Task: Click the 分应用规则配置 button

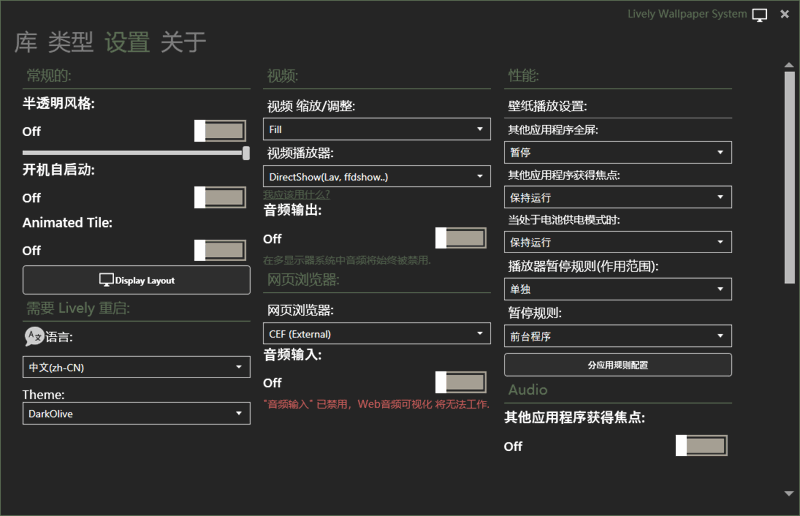Action: click(x=618, y=365)
